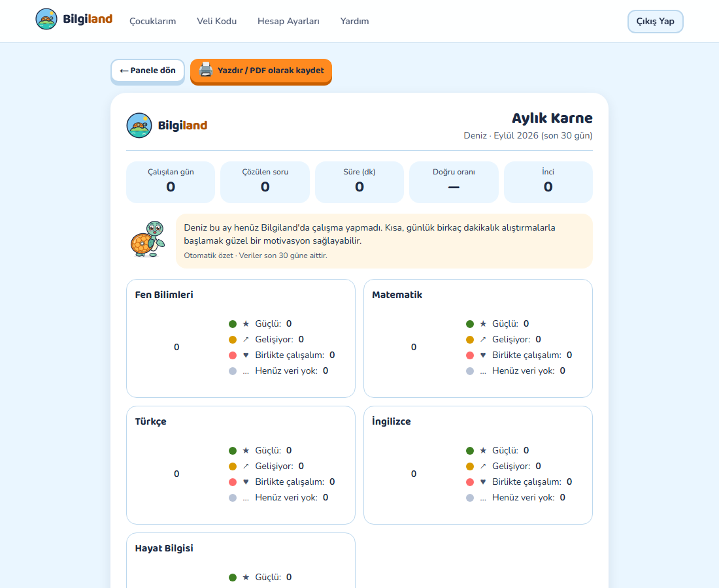Click the heart icon in İngilizce card
This screenshot has width=719, height=588.
(x=483, y=482)
